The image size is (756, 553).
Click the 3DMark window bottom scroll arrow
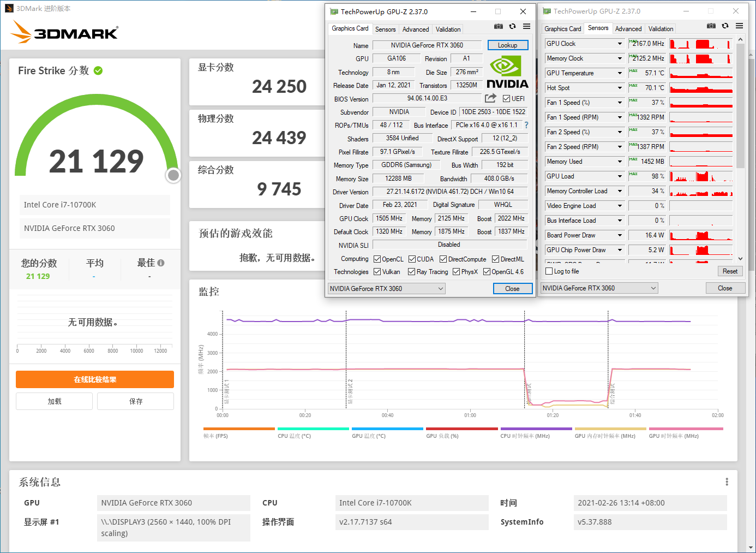point(751,547)
